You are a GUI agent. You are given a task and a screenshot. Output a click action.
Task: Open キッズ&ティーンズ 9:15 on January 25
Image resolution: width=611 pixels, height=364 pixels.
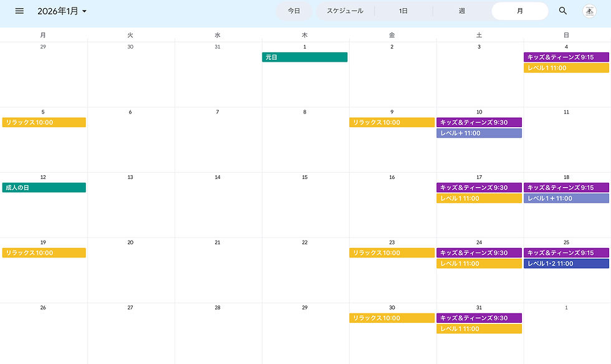[x=566, y=252]
